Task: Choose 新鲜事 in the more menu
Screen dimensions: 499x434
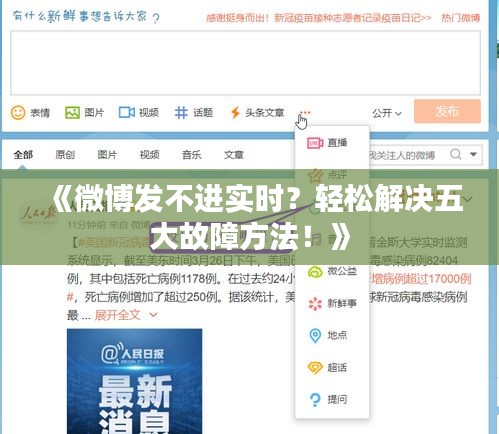Action: pos(332,303)
